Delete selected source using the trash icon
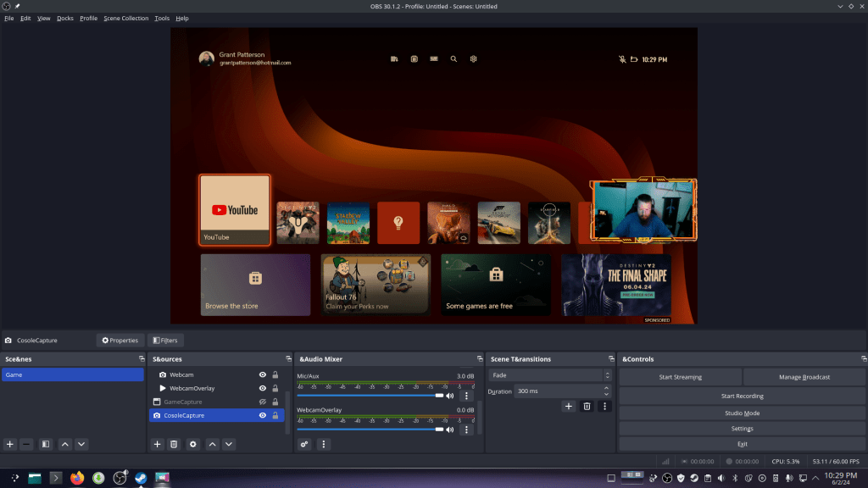Image resolution: width=868 pixels, height=488 pixels. 175,444
